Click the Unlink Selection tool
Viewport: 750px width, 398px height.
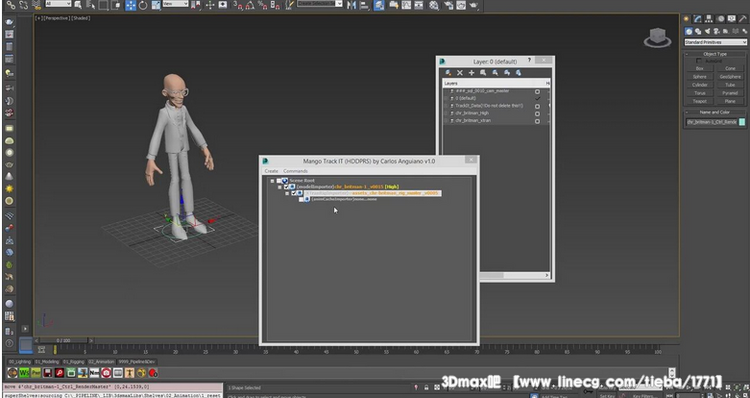23,5
